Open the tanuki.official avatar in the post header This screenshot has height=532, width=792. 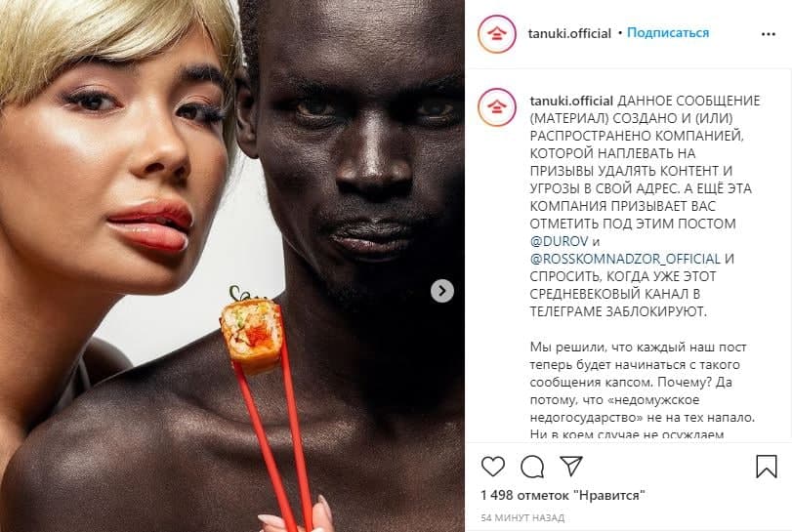[x=497, y=34]
